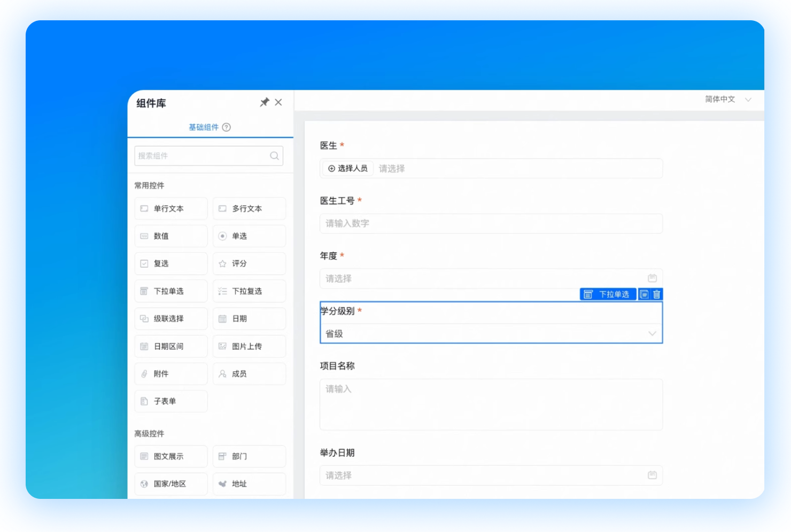The height and width of the screenshot is (532, 791).
Task: Click the 年度 calendar icon
Action: (x=652, y=278)
